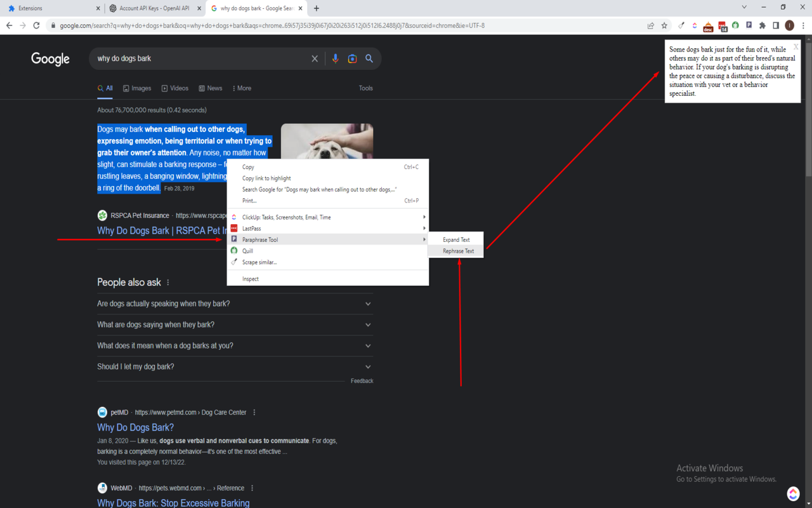Open the floating ClickUp button at bottom right
Viewport: 812px width, 508px height.
tap(793, 493)
